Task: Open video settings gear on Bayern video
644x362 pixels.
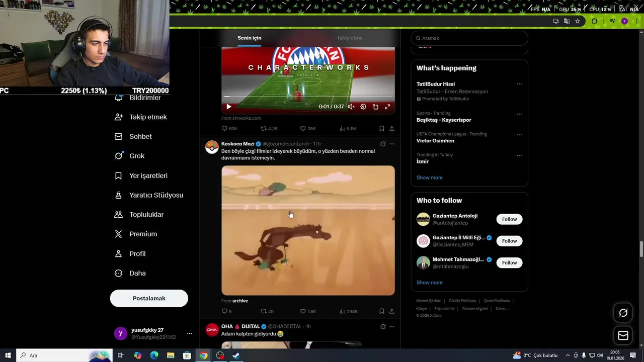Action: (x=363, y=107)
